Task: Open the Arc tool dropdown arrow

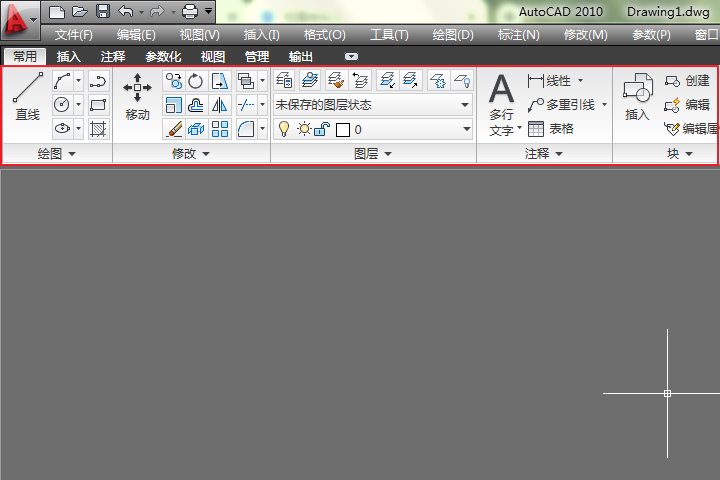Action: click(79, 81)
